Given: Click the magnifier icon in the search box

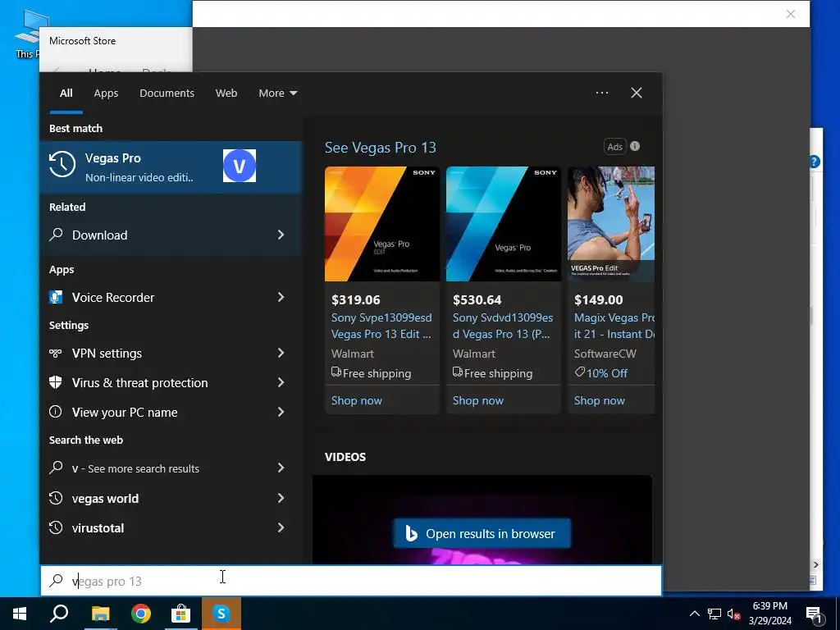Looking at the screenshot, I should coord(57,580).
